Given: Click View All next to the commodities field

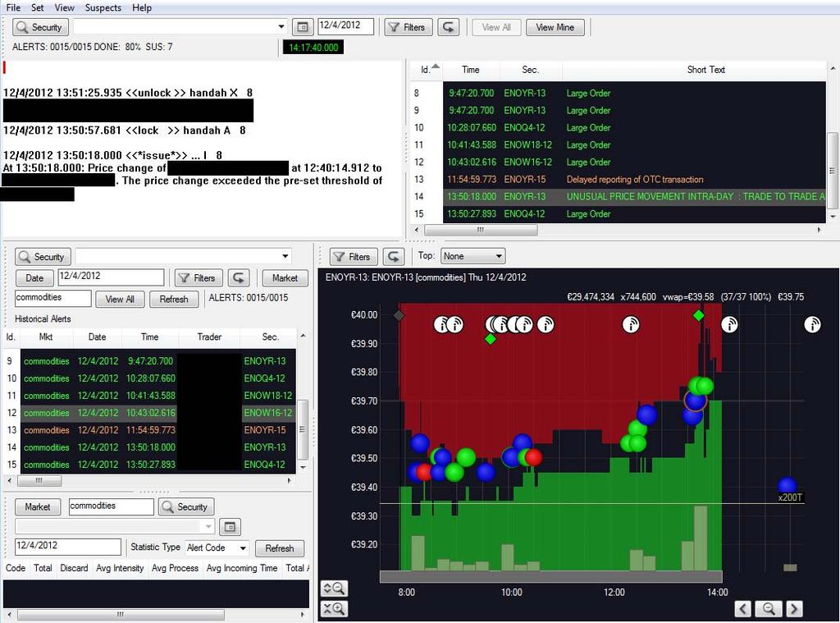Looking at the screenshot, I should point(120,299).
